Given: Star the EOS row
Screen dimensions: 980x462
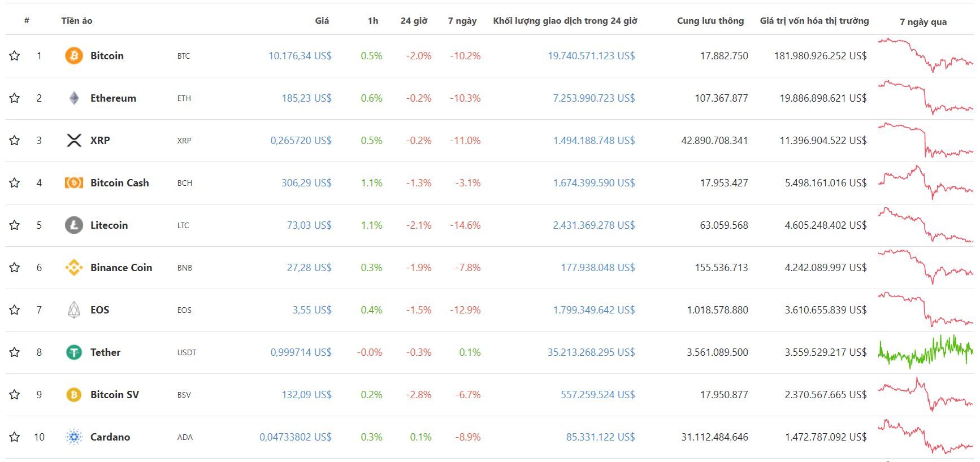Looking at the screenshot, I should [15, 310].
